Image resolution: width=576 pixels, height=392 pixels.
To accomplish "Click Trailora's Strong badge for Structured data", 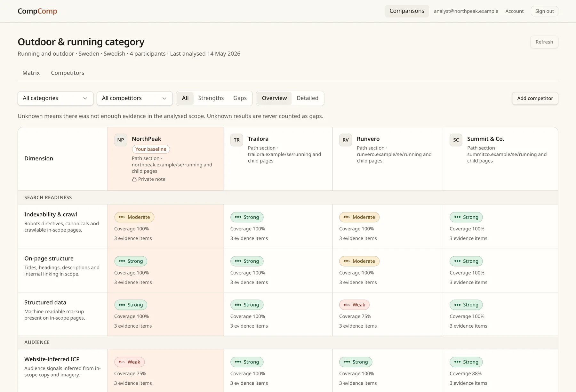I will coord(247,305).
